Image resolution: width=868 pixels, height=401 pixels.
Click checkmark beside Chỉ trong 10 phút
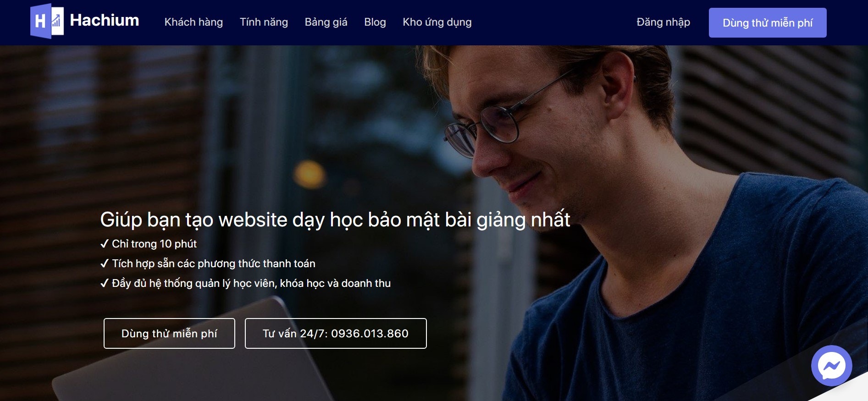(105, 244)
